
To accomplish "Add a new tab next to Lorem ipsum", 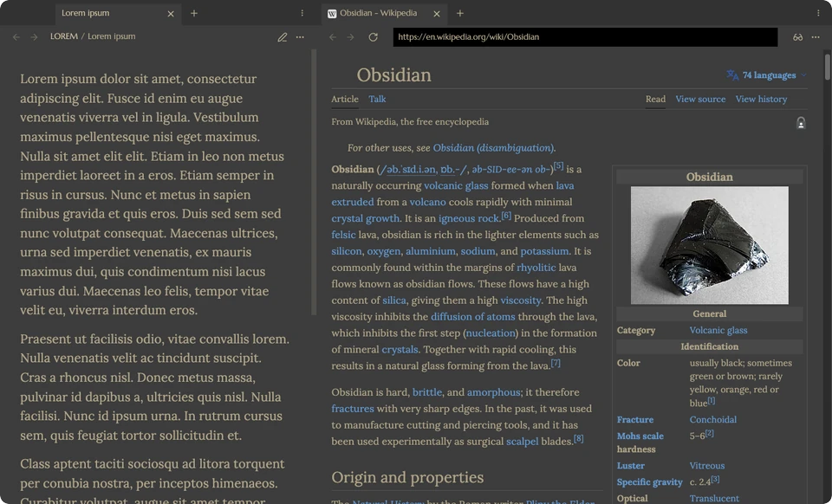I will (x=194, y=13).
